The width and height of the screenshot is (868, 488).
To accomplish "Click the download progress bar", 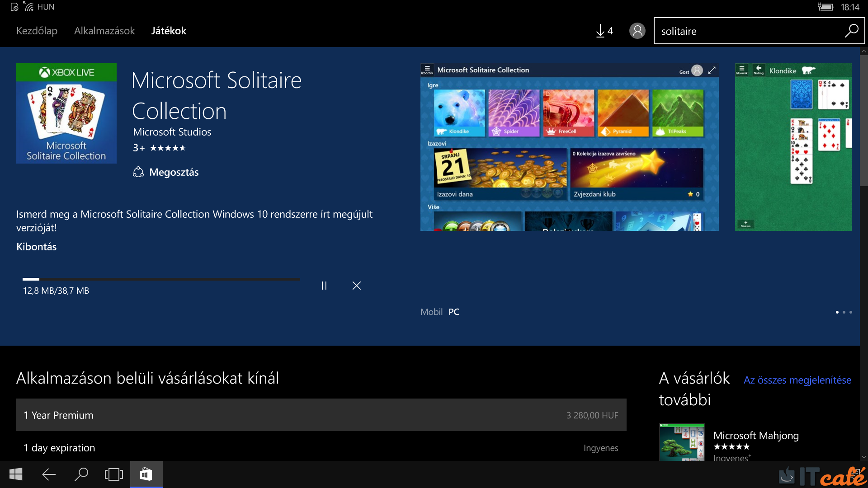I will pos(161,279).
